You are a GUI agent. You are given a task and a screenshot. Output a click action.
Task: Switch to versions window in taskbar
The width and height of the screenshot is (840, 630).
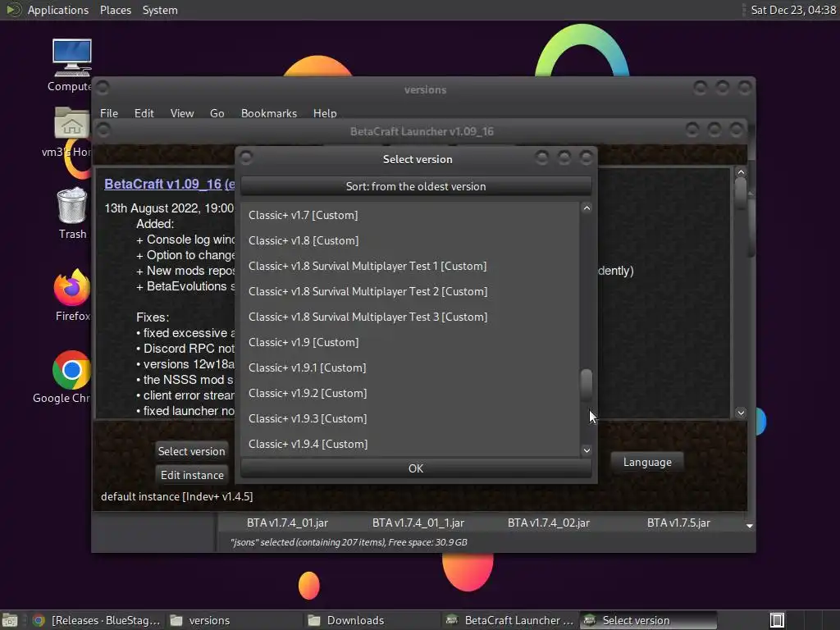pyautogui.click(x=235, y=620)
